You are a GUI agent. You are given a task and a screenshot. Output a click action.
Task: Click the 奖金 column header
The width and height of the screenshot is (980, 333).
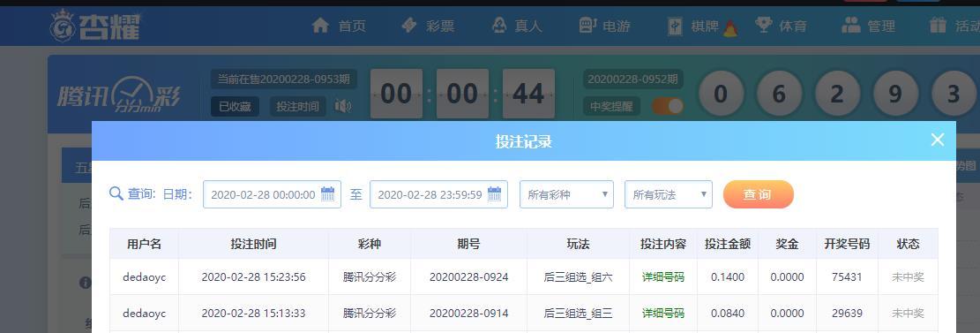787,244
